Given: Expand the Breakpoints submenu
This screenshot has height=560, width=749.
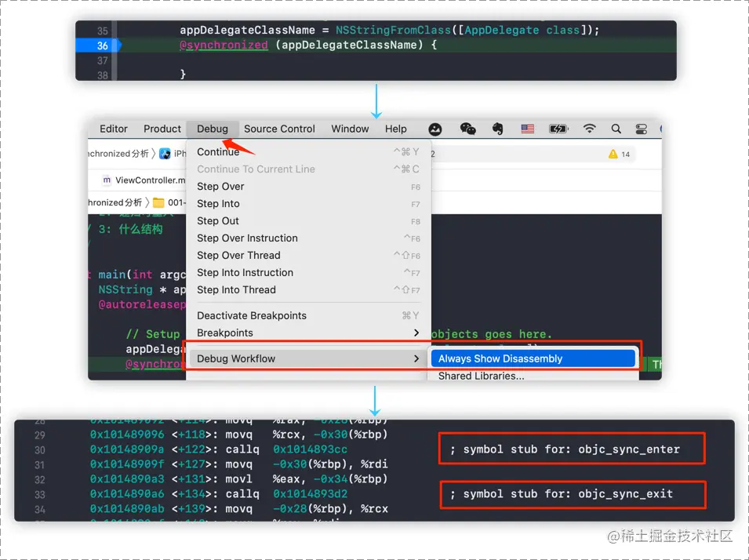Looking at the screenshot, I should (x=308, y=333).
